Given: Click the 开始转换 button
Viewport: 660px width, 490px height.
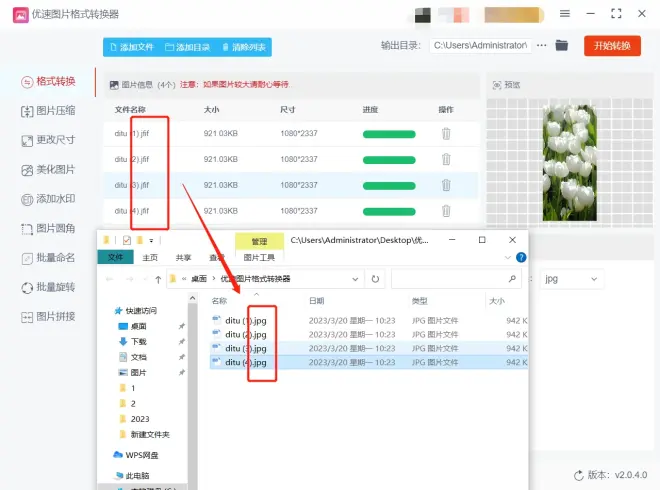Looking at the screenshot, I should tap(612, 46).
